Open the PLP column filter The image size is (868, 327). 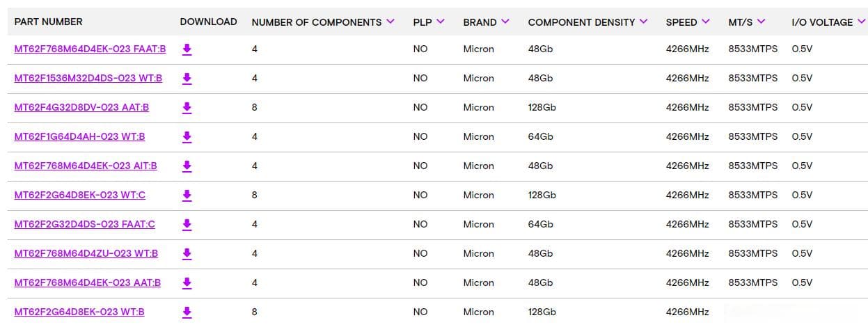click(x=441, y=22)
